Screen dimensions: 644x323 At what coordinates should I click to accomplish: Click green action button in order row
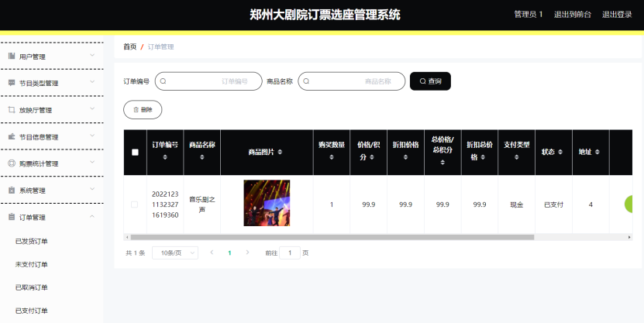(629, 204)
